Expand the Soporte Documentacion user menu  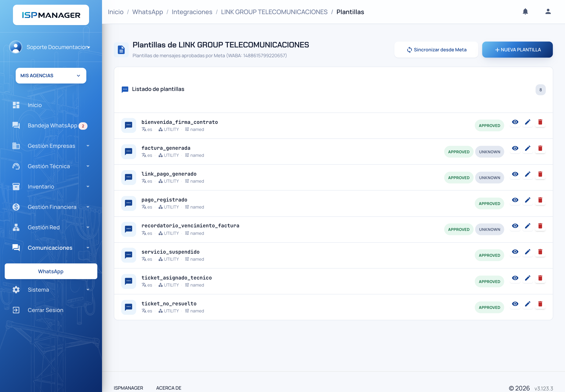(89, 47)
